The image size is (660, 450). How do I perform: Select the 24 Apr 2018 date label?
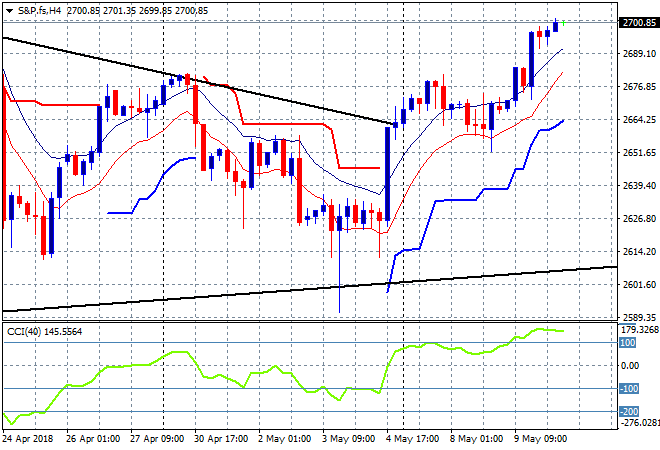tap(29, 437)
